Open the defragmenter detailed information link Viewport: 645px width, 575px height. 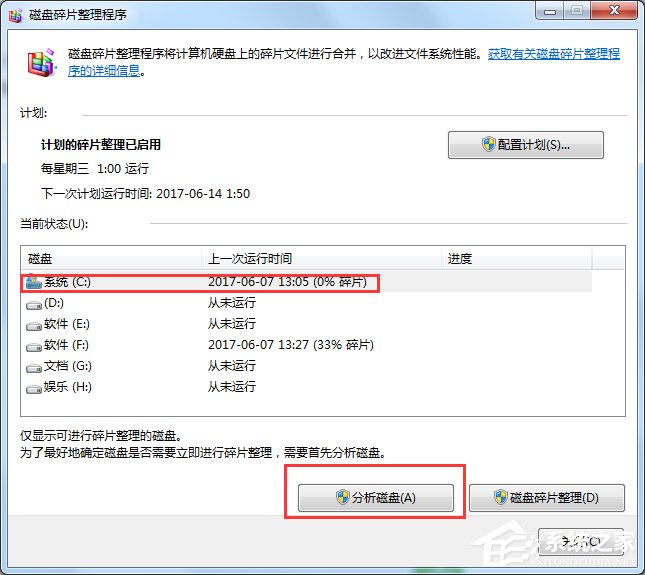point(554,54)
